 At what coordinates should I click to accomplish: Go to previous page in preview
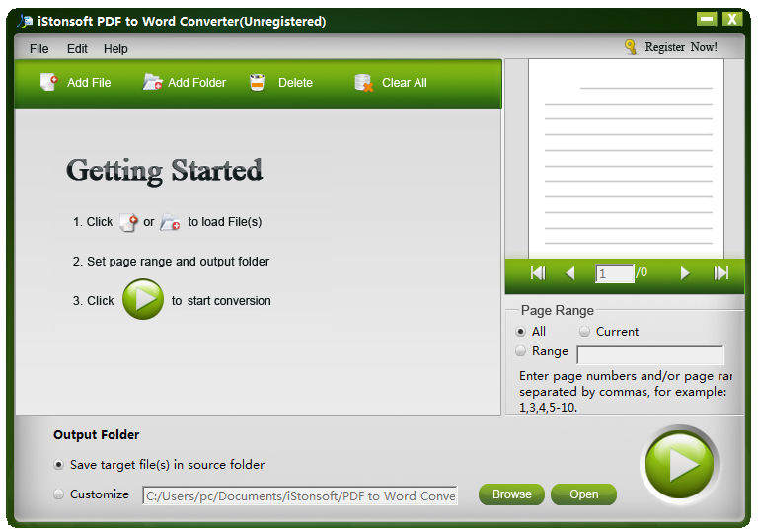click(570, 273)
